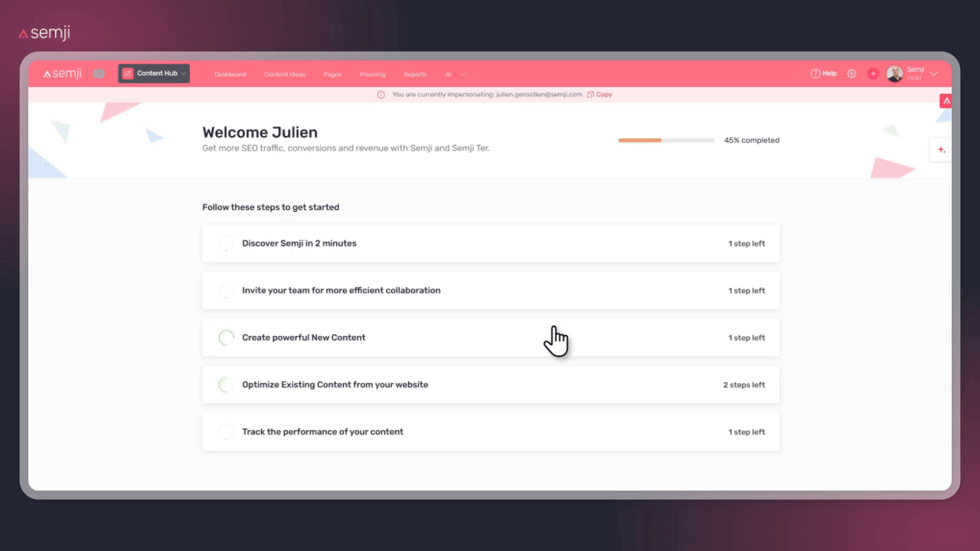The image size is (980, 551).
Task: Open the Content Hub workspace dropdown
Action: (154, 73)
